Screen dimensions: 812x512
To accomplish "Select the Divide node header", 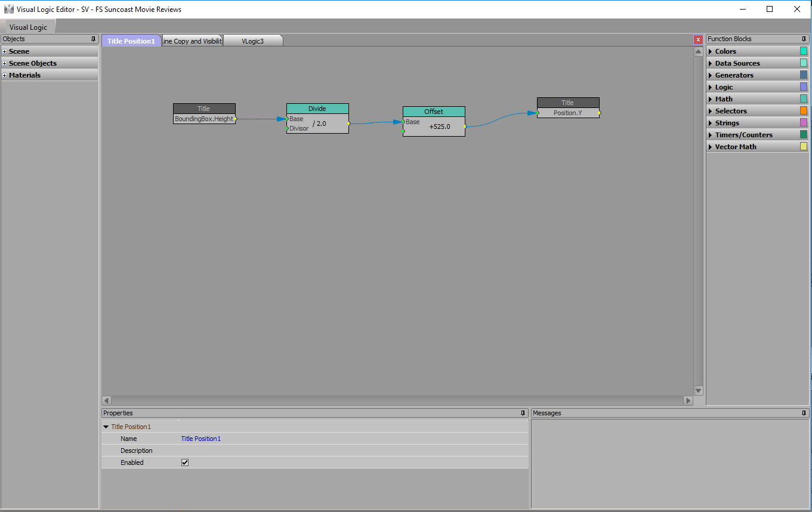I will coord(317,109).
